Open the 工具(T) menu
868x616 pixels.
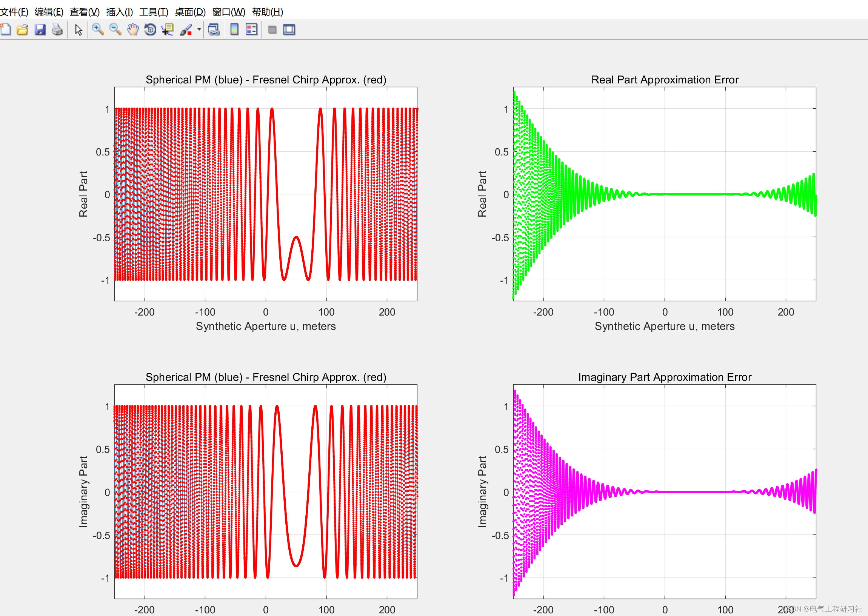[154, 12]
